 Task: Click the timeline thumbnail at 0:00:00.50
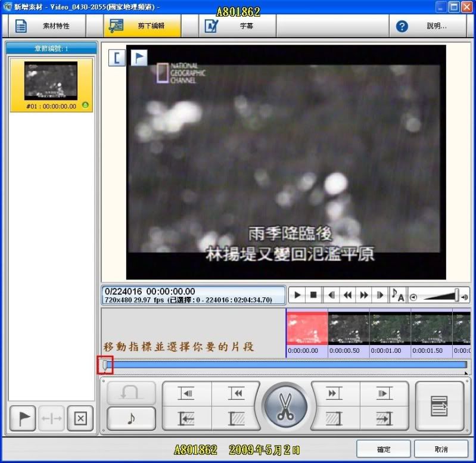tap(349, 328)
